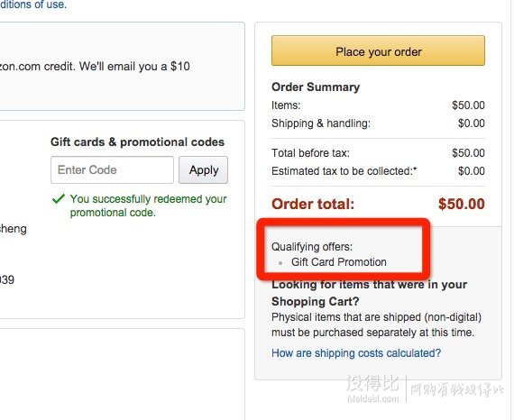The image size is (514, 420).
Task: Click the successfully redeemed promotional code message
Action: (x=148, y=205)
